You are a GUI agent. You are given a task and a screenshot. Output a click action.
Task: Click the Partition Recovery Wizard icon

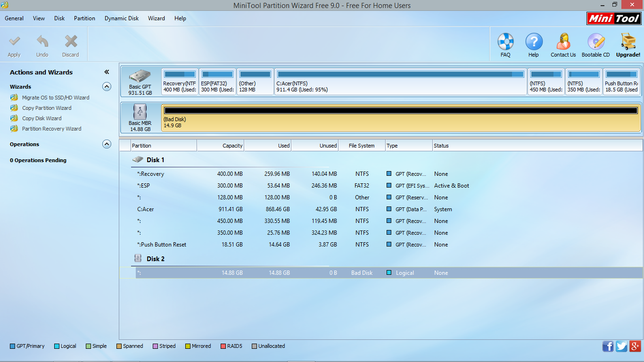pyautogui.click(x=14, y=129)
